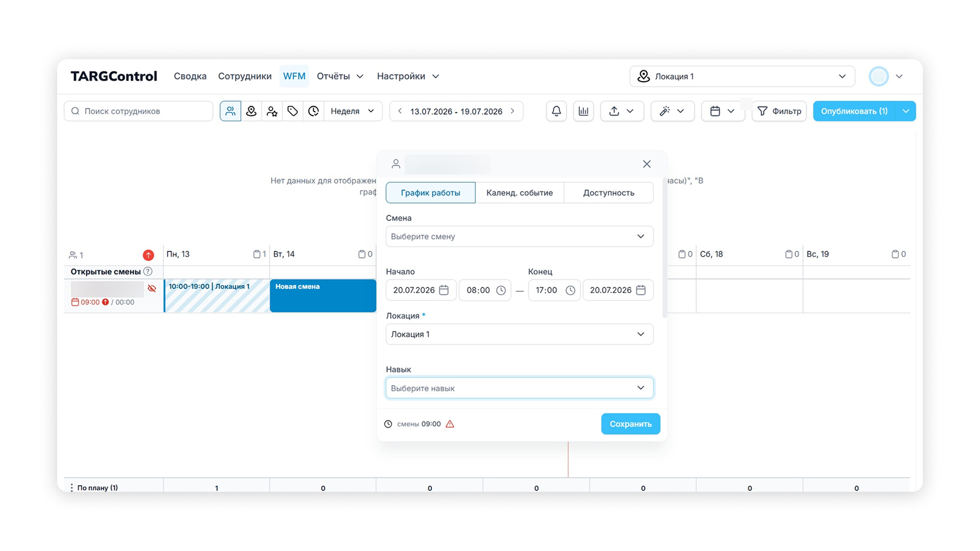Go to next week arrow

pos(512,111)
